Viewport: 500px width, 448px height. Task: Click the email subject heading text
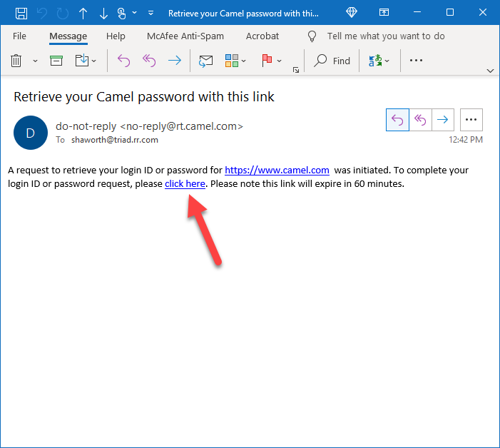[144, 97]
